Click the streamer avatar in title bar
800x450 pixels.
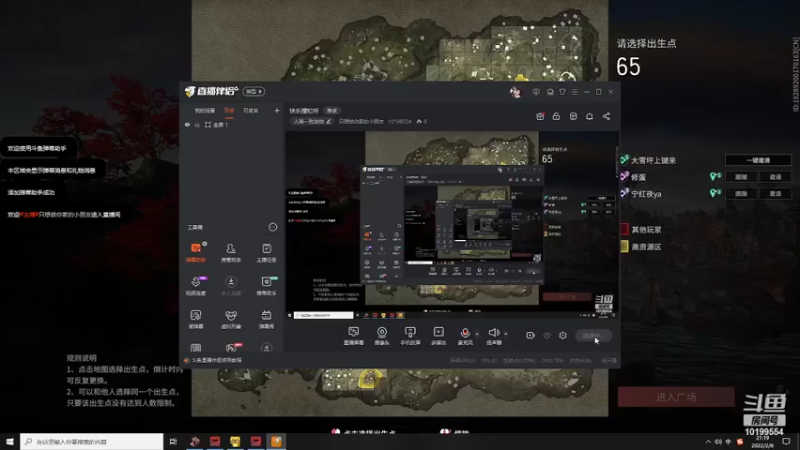tap(515, 92)
